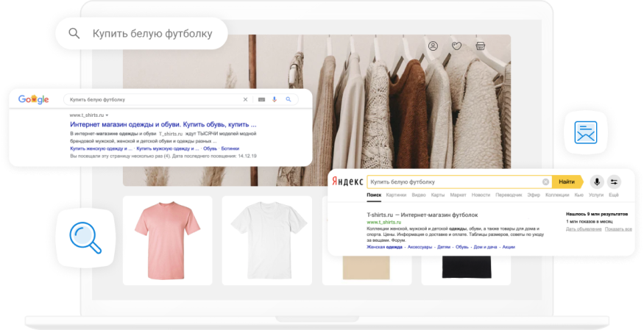
Task: Switch to the Картинки tab in Yandex
Action: click(396, 195)
